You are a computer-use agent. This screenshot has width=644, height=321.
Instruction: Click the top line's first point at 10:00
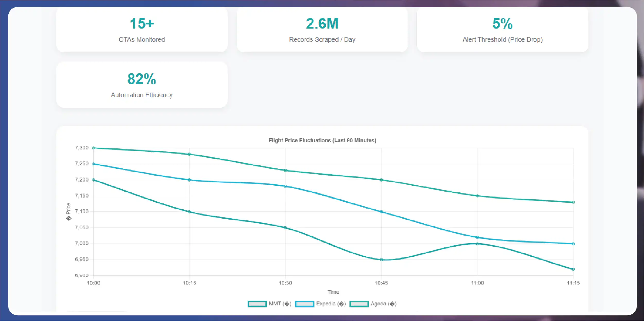point(93,148)
